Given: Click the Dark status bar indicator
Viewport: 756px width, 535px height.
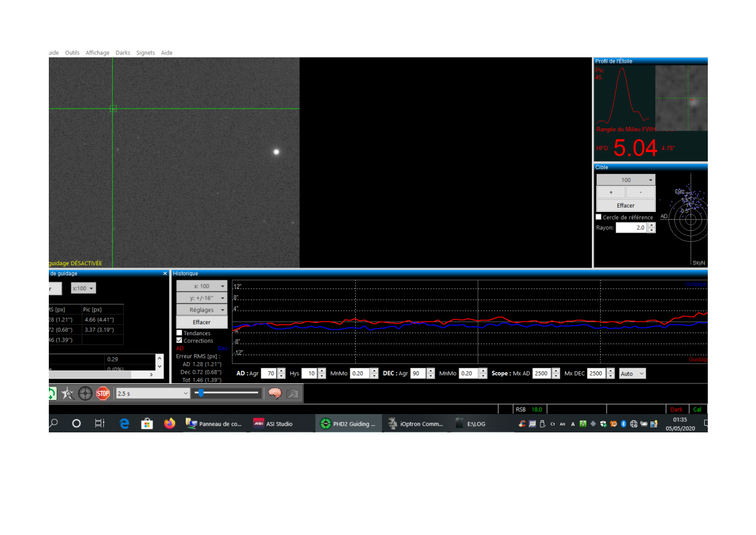Looking at the screenshot, I should (x=677, y=409).
